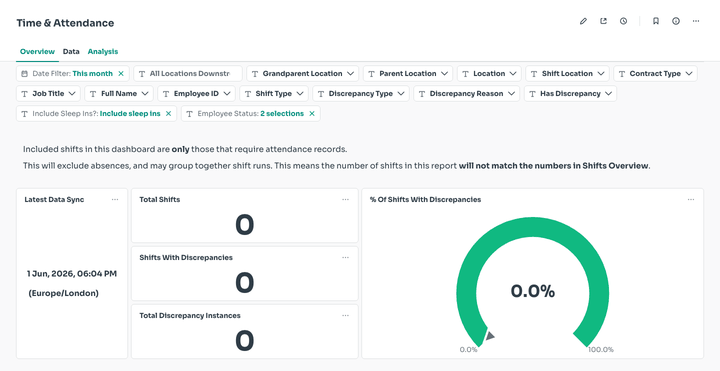Click the Total Discrepancy Instances value 0
The height and width of the screenshot is (371, 720).
pos(244,341)
